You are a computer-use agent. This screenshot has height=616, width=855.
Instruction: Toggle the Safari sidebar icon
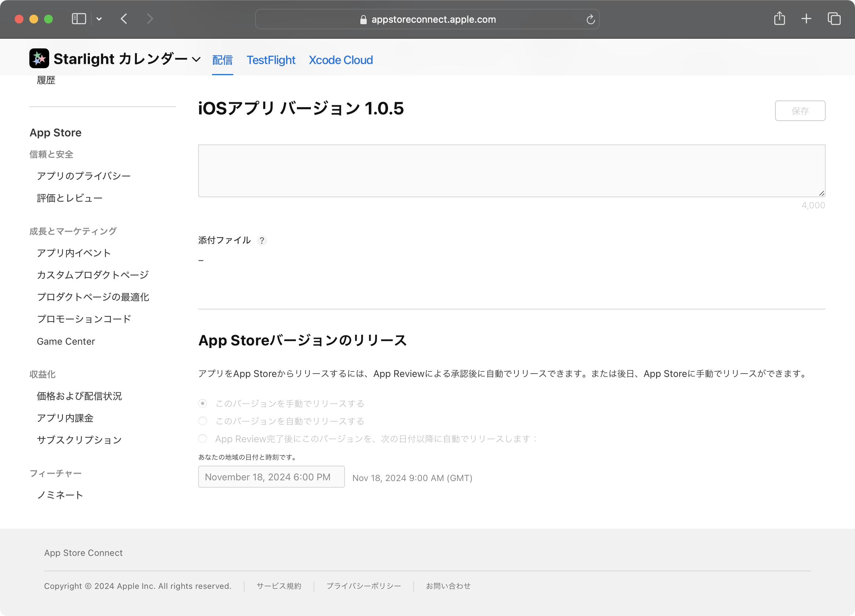coord(79,19)
